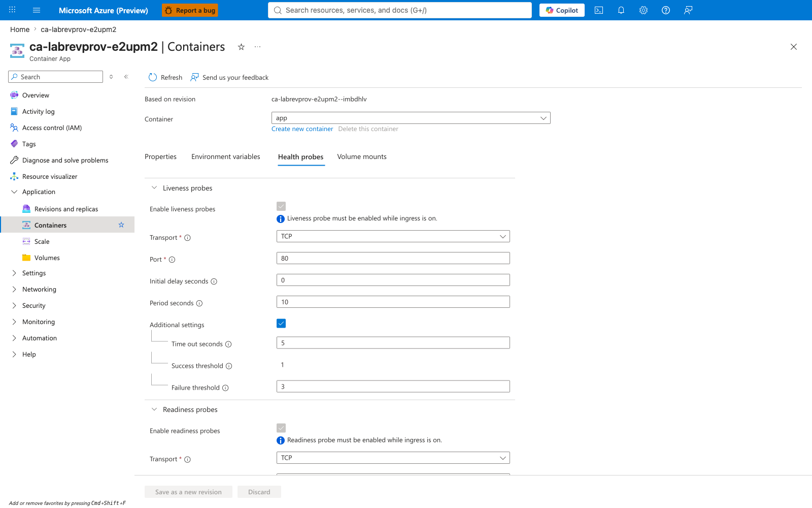This screenshot has width=812, height=508.
Task: Open the notifications bell
Action: (x=621, y=10)
